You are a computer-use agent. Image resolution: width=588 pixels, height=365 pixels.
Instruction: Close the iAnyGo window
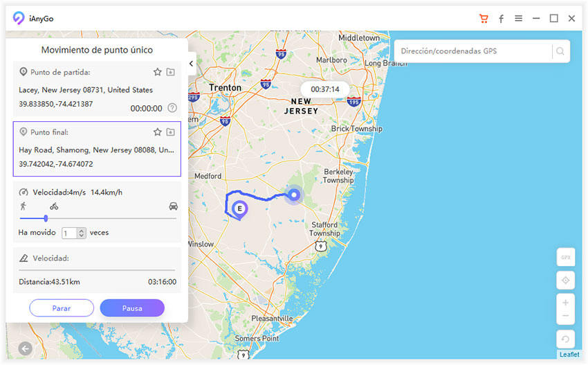571,18
